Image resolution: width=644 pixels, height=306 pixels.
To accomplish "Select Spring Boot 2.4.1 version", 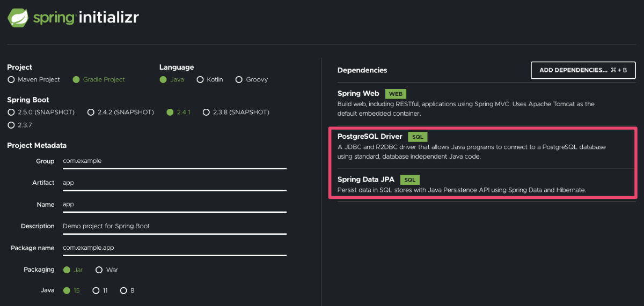I will tap(170, 112).
